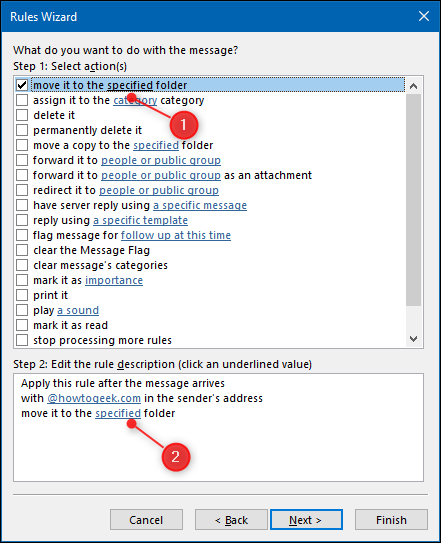The image size is (441, 543).
Task: Click the scroll up arrow in actions list
Action: coord(413,86)
